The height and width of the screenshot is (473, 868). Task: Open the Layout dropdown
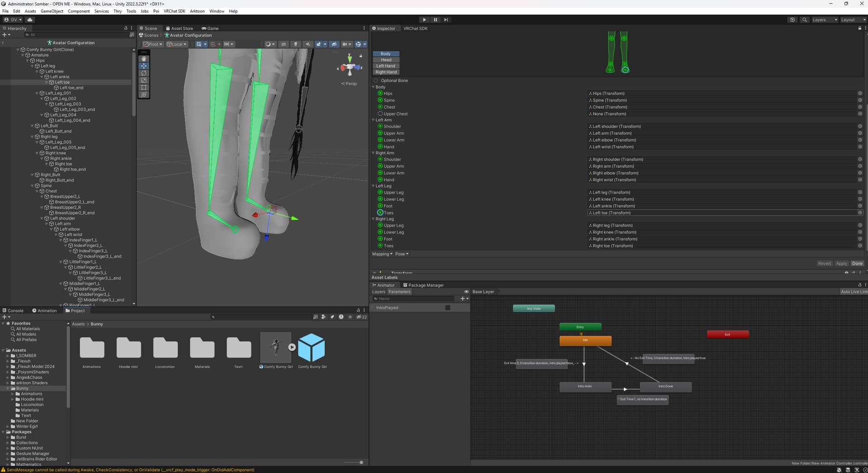(854, 20)
